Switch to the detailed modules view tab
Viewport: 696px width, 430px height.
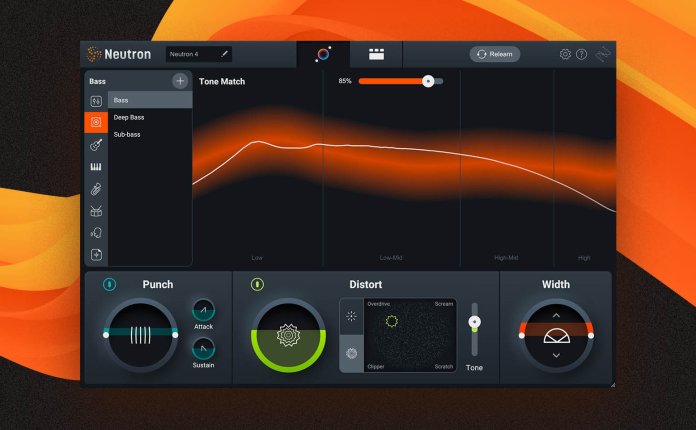point(376,54)
